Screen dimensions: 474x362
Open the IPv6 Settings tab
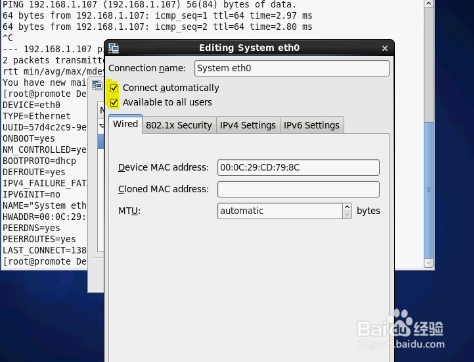coord(311,125)
